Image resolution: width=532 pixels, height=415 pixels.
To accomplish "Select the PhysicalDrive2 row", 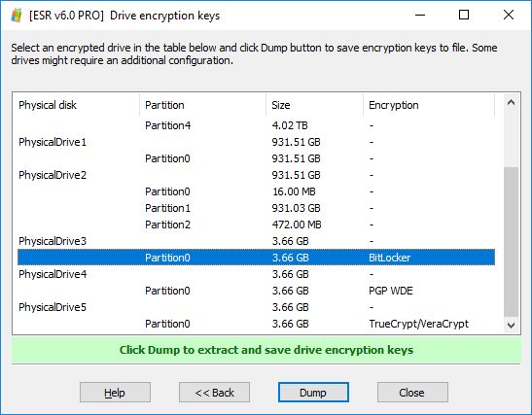I will click(256, 175).
